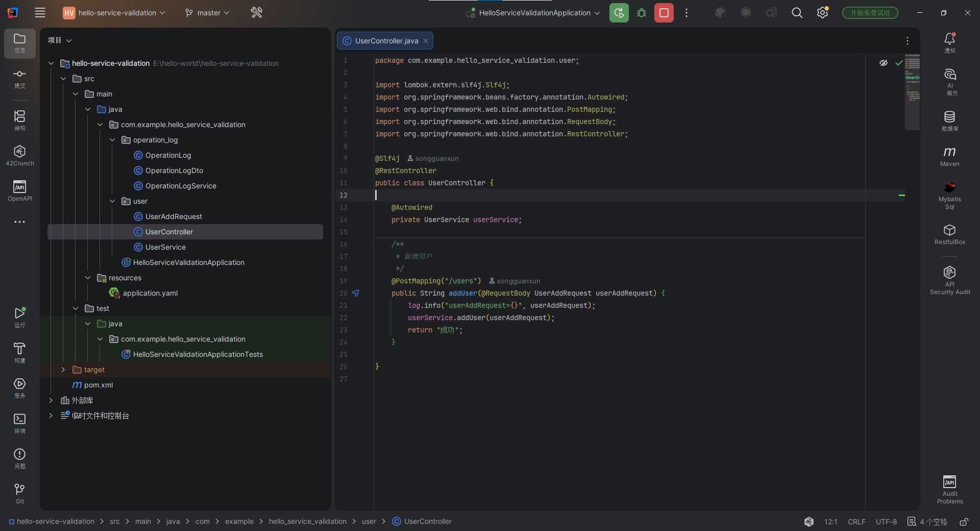Open the Services tool window

coord(20,388)
